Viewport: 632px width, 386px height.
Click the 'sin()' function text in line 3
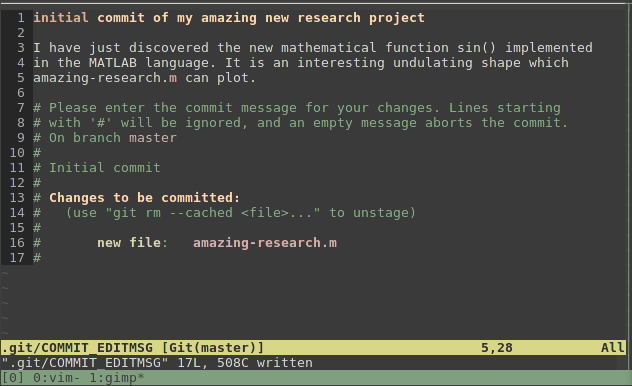[x=476, y=48]
